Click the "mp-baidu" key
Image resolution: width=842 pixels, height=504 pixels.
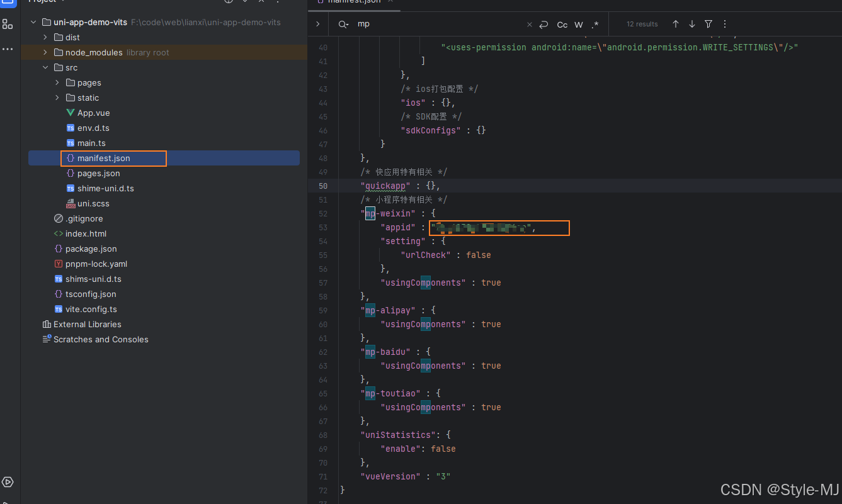385,352
